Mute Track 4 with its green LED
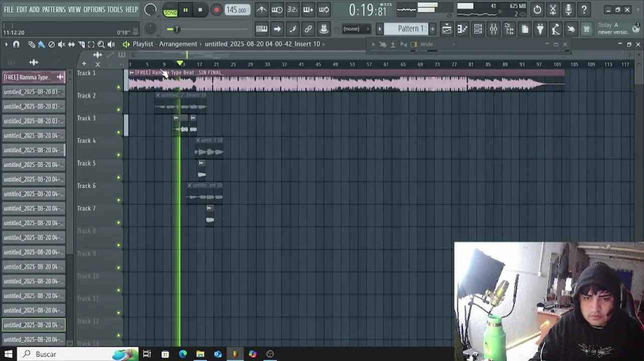The height and width of the screenshot is (361, 644). tap(119, 155)
